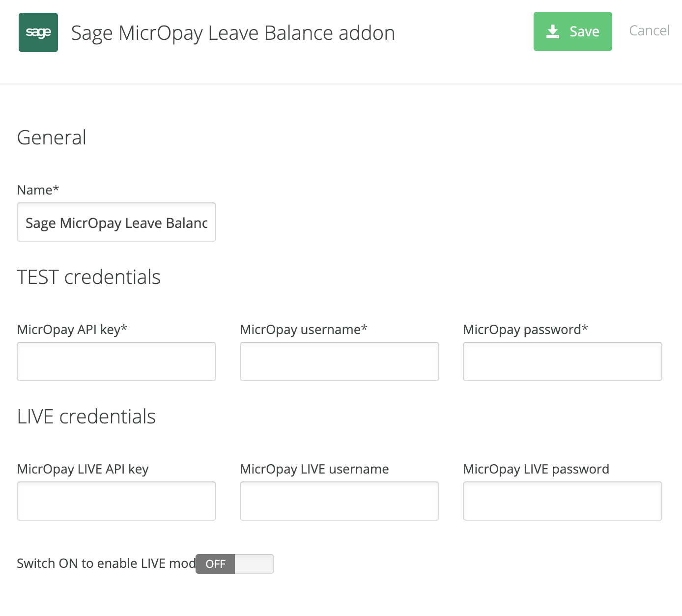This screenshot has width=682, height=616.
Task: Click the "MicrOpay LIVE username" label
Action: tap(314, 469)
